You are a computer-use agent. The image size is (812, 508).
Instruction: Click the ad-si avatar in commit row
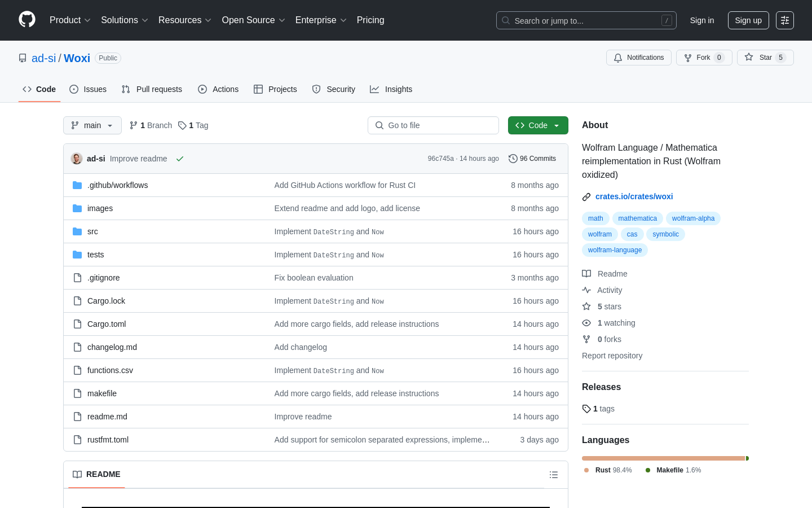77,159
